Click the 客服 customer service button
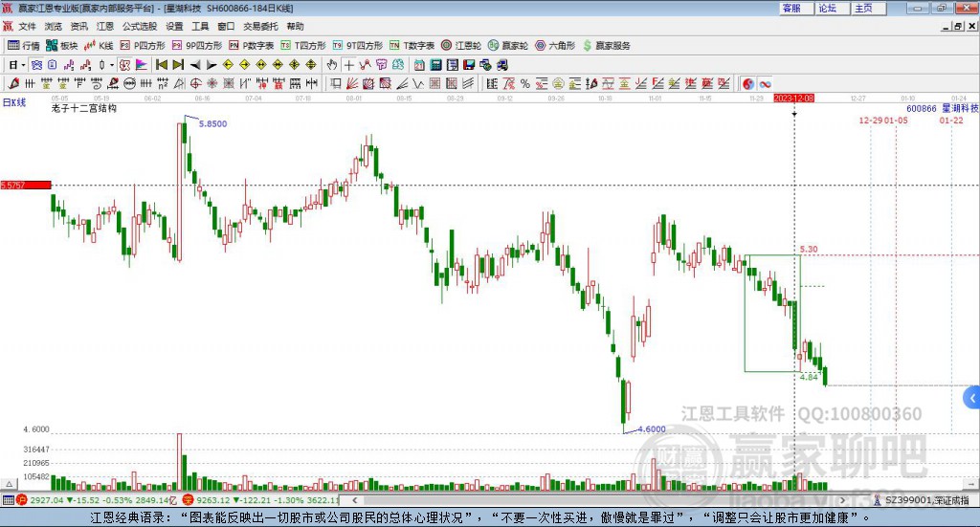Image resolution: width=980 pixels, height=527 pixels. coord(791,8)
